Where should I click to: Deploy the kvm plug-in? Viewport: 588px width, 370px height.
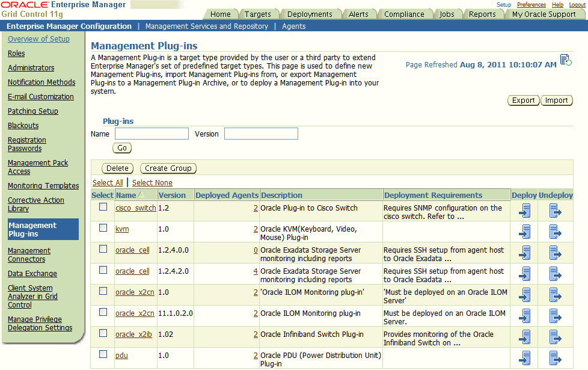pos(525,232)
